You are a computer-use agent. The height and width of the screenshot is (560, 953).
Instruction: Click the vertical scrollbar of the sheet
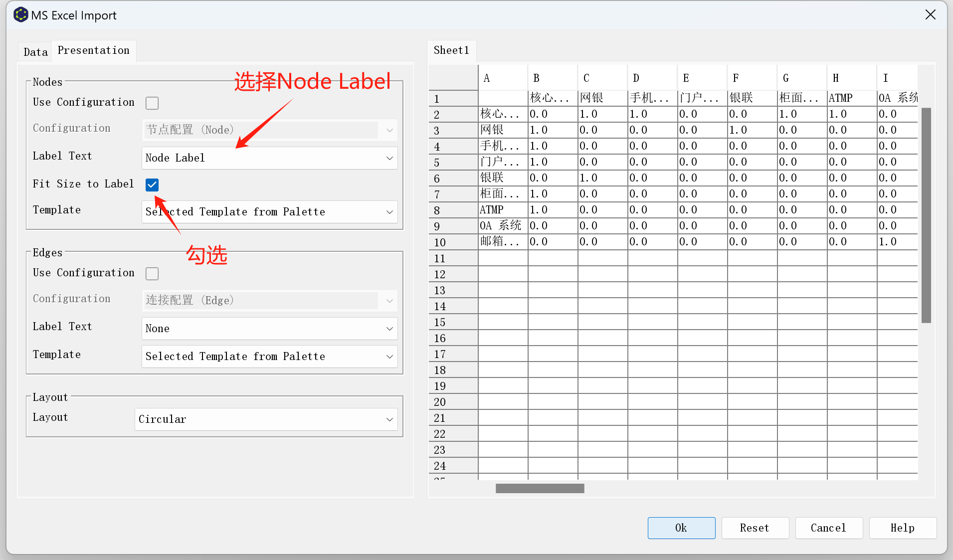[926, 214]
